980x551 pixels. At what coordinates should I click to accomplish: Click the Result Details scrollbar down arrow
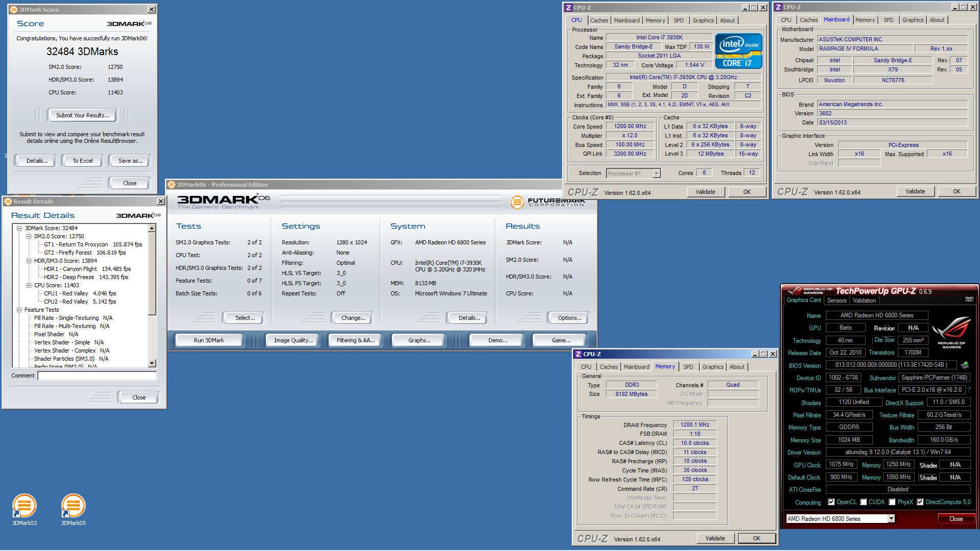pyautogui.click(x=152, y=363)
